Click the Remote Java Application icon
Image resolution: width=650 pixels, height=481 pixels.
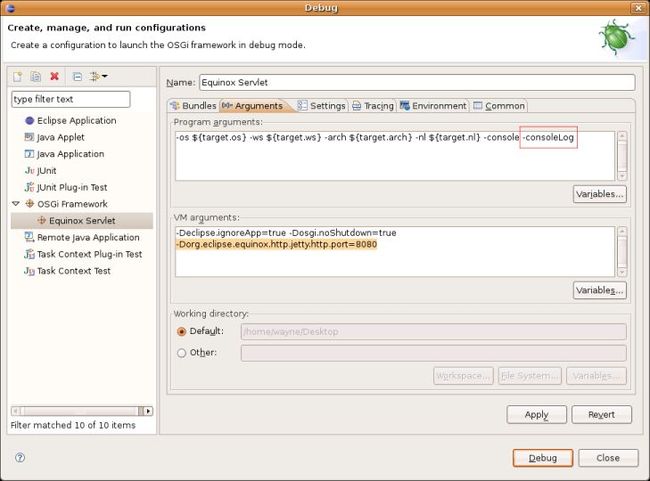pos(29,237)
